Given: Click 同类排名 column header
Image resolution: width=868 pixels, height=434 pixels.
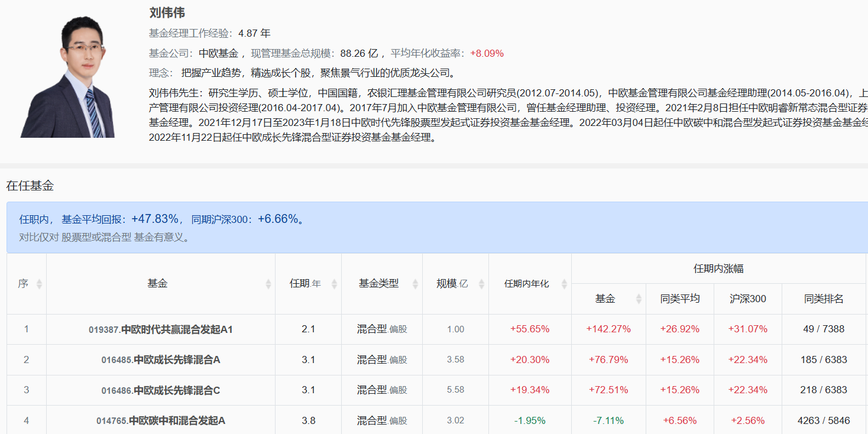Looking at the screenshot, I should [x=824, y=299].
